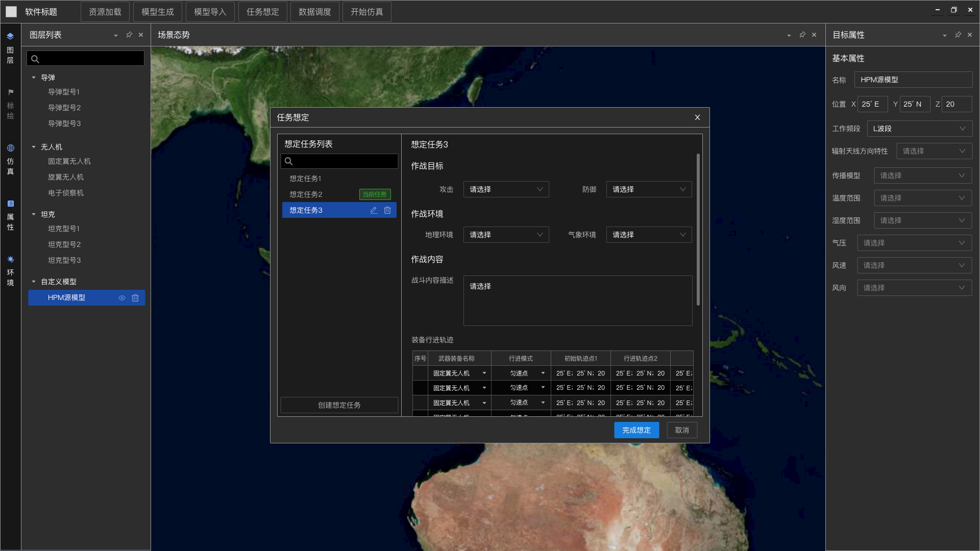This screenshot has width=980, height=551.
Task: Open the 模型导入 menu
Action: (x=210, y=12)
